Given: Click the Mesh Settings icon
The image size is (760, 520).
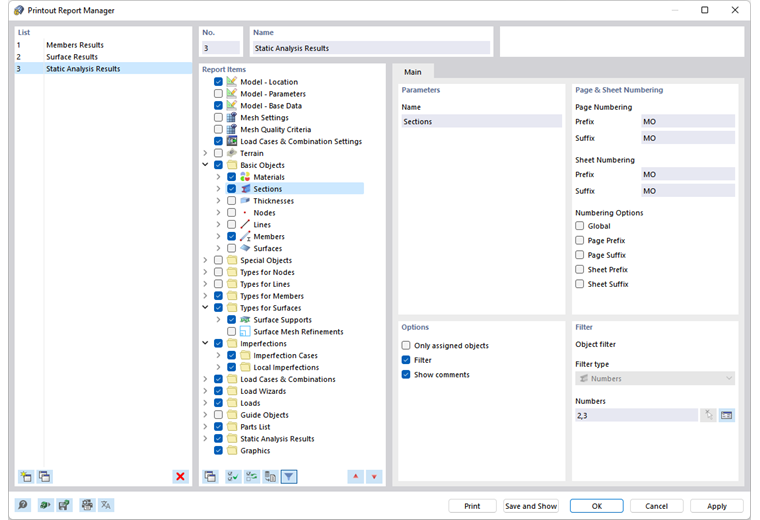Looking at the screenshot, I should coord(232,117).
